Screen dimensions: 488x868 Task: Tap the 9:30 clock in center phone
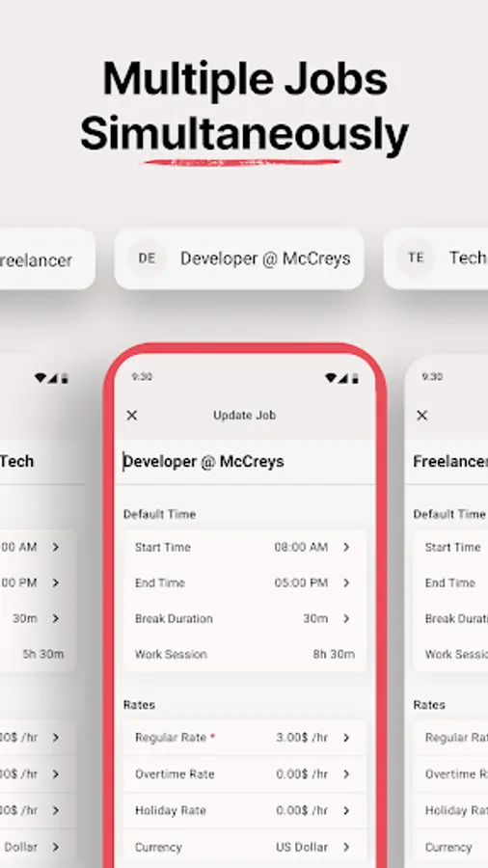pyautogui.click(x=142, y=377)
